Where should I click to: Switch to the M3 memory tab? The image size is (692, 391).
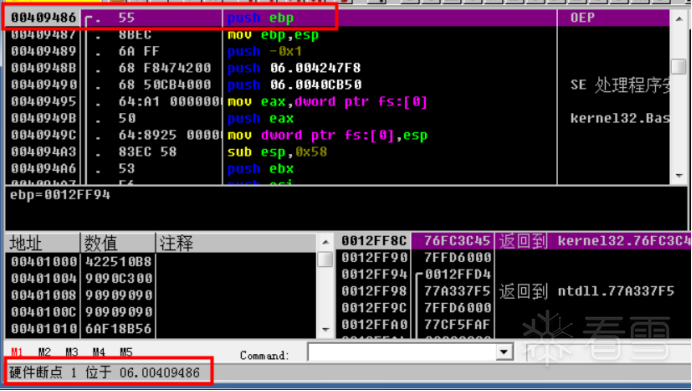click(x=71, y=352)
